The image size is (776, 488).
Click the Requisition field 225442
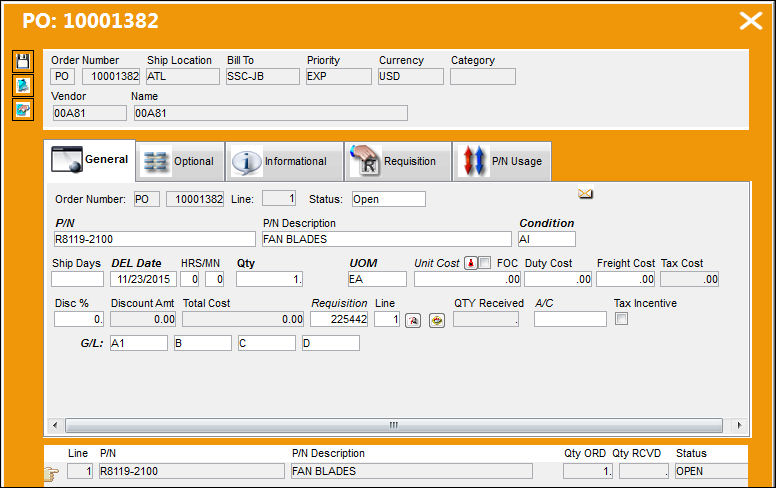[339, 319]
